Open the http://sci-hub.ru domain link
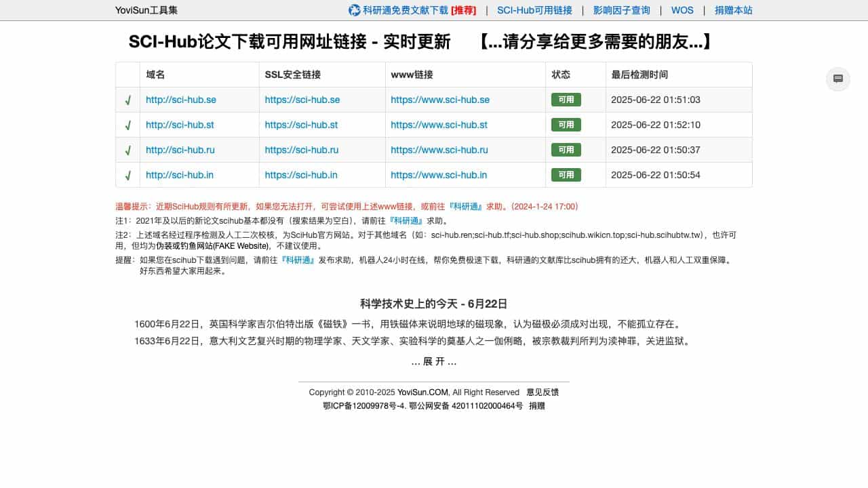868x488 pixels. [181, 150]
